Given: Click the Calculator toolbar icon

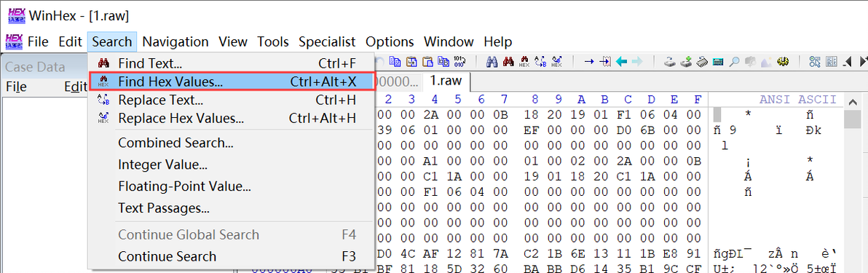Looking at the screenshot, I should (719, 61).
